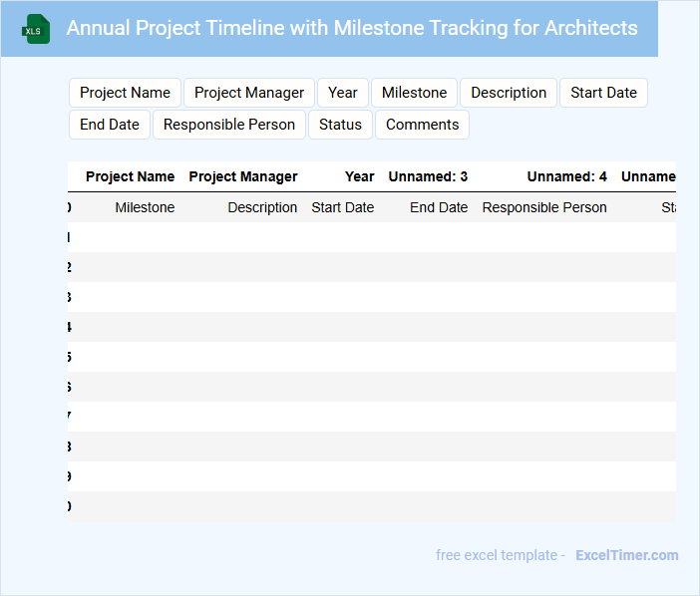Select the Project Manager tag
Screen dimensions: 700x596
pyautogui.click(x=249, y=93)
